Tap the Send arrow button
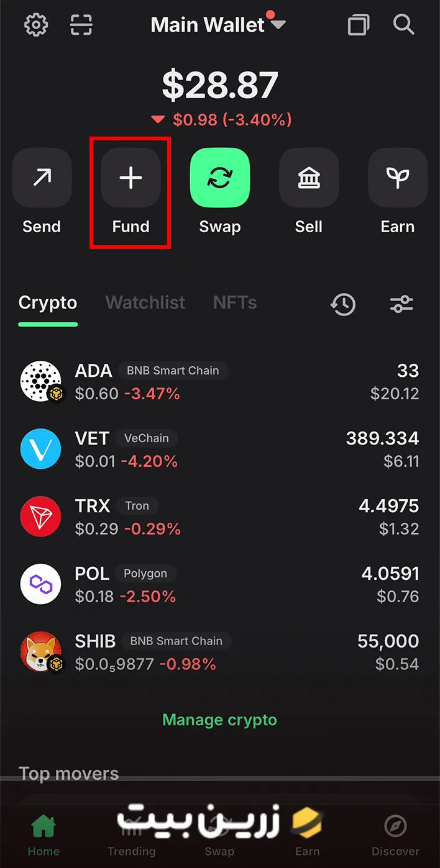Screen dimensions: 440x868 [42, 178]
